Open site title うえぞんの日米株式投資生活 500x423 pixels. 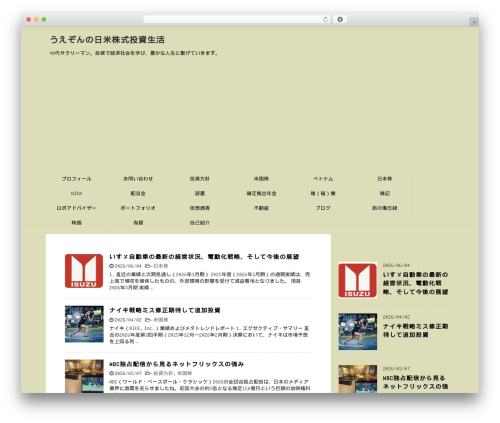click(107, 40)
